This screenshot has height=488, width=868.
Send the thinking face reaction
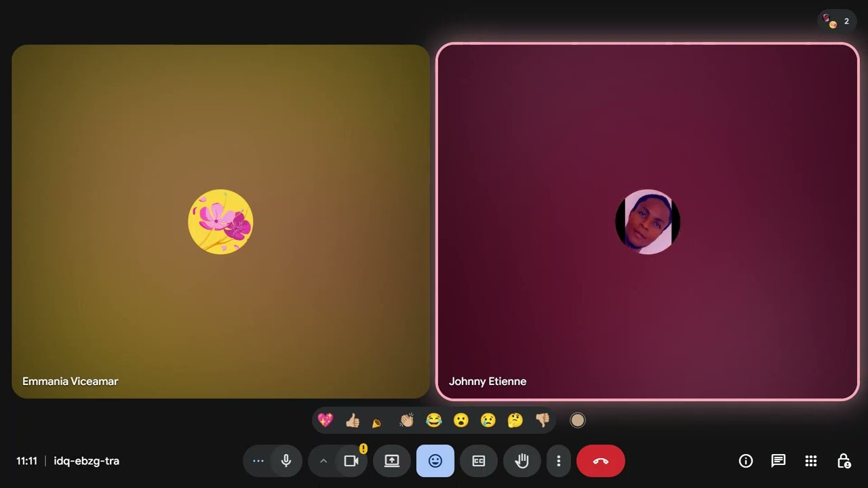click(515, 420)
